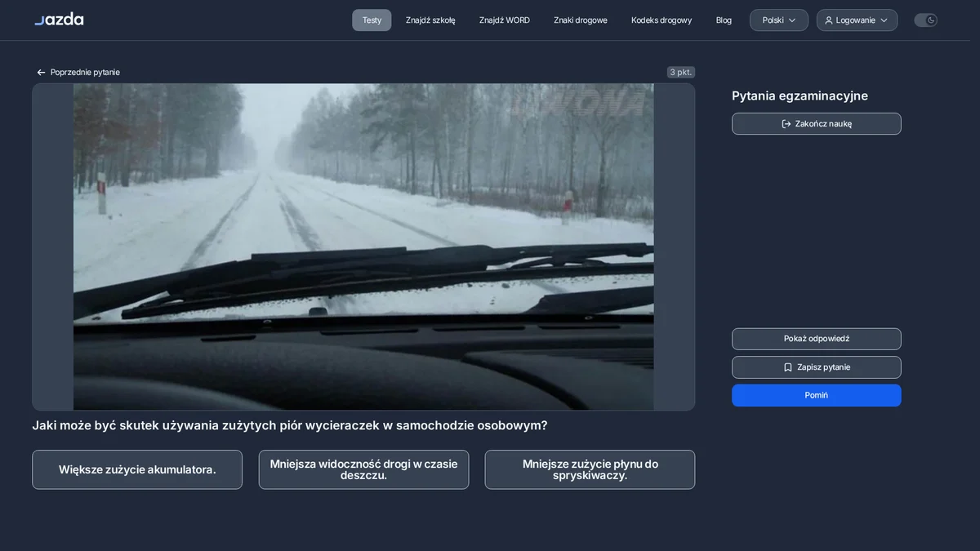
Task: Open the Jazda logo home link
Action: [59, 20]
